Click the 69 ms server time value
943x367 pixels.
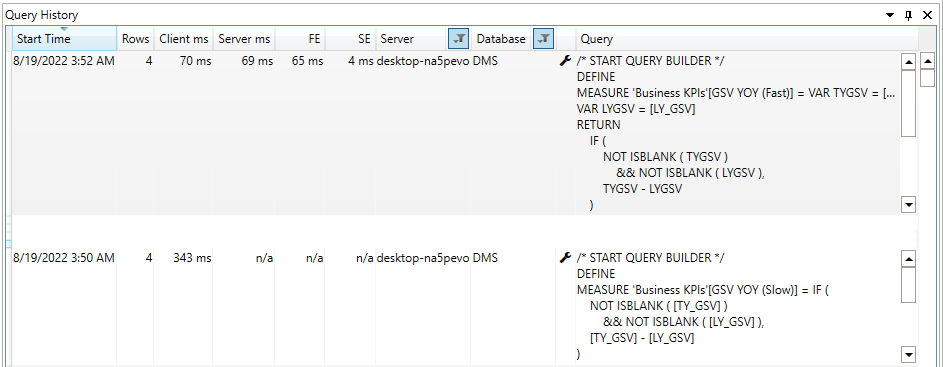pos(257,61)
